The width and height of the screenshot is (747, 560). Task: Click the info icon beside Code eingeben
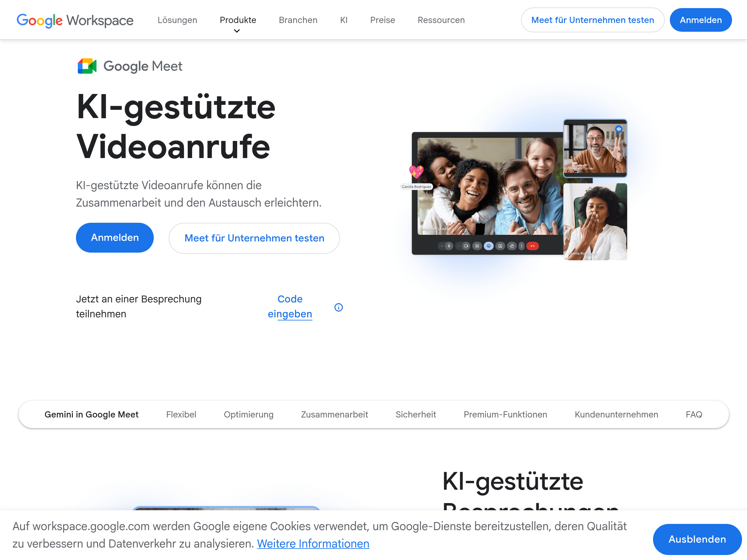pyautogui.click(x=338, y=307)
